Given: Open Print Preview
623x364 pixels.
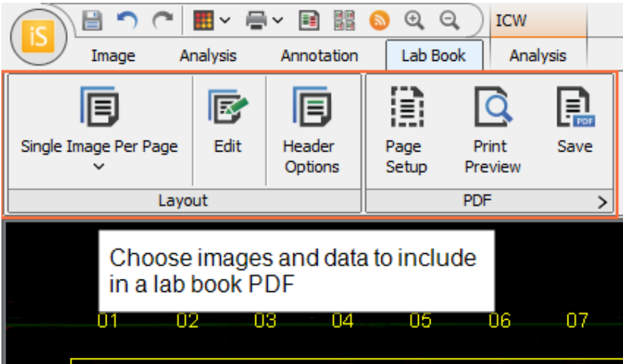Looking at the screenshot, I should click(493, 131).
